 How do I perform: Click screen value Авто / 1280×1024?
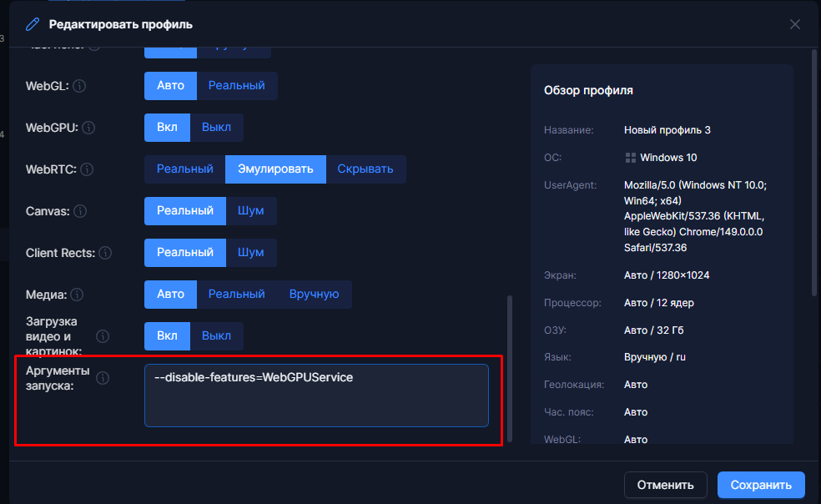click(667, 275)
